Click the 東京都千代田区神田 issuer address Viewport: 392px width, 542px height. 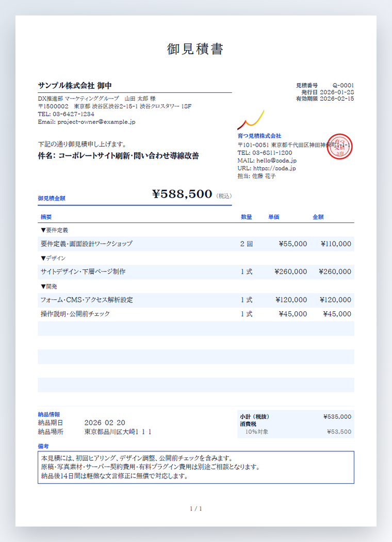tap(294, 145)
